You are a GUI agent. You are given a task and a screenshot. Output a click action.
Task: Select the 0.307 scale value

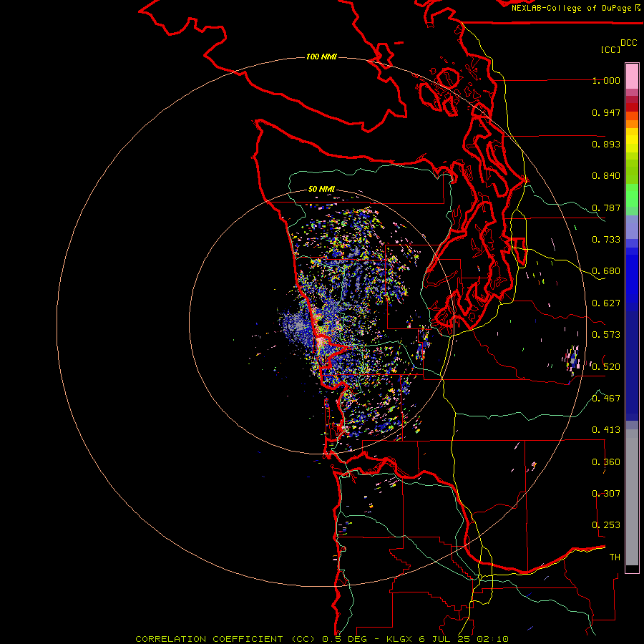point(606,494)
